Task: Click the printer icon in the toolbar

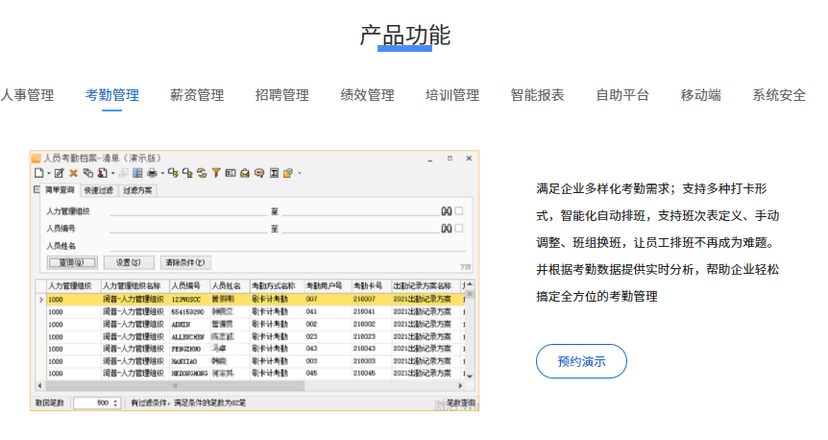Action: [152, 173]
